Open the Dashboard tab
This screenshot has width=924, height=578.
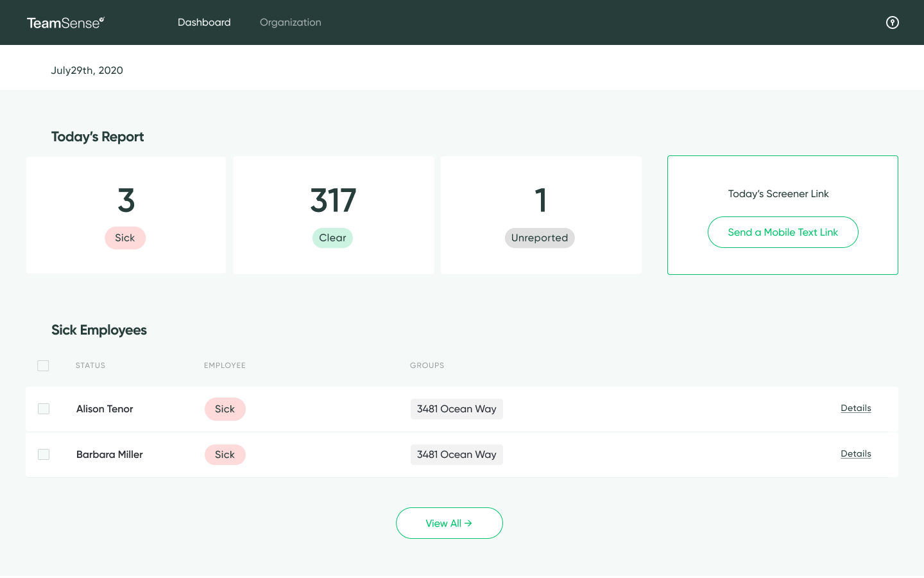tap(204, 22)
